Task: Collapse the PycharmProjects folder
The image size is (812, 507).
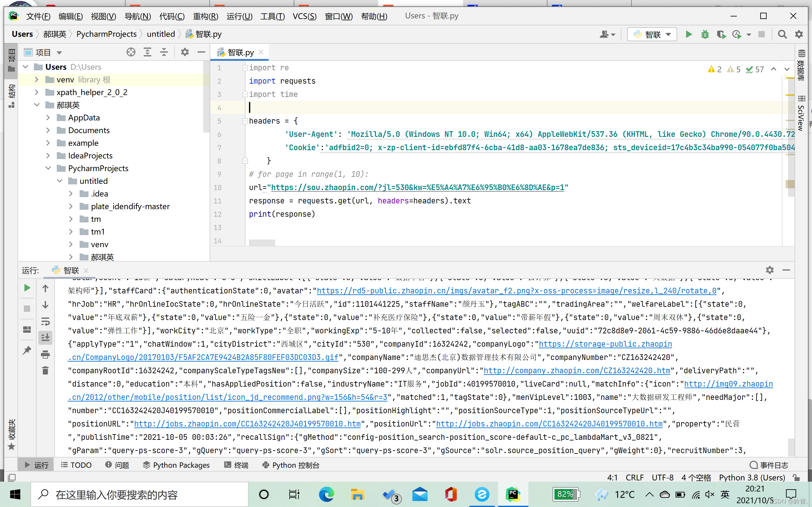Action: tap(48, 168)
